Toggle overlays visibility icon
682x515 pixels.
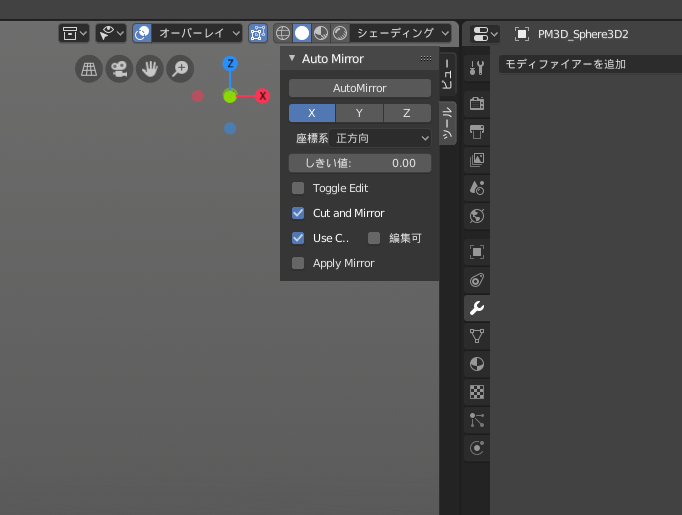point(142,33)
